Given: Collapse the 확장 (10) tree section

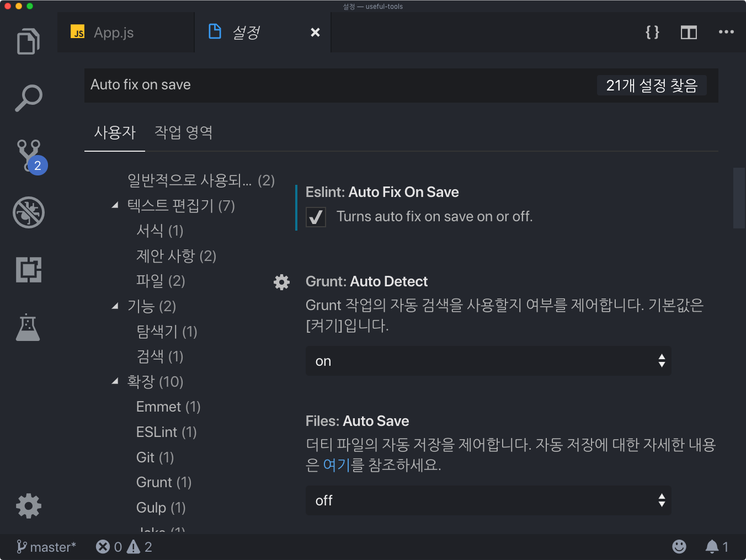Looking at the screenshot, I should pyautogui.click(x=115, y=381).
